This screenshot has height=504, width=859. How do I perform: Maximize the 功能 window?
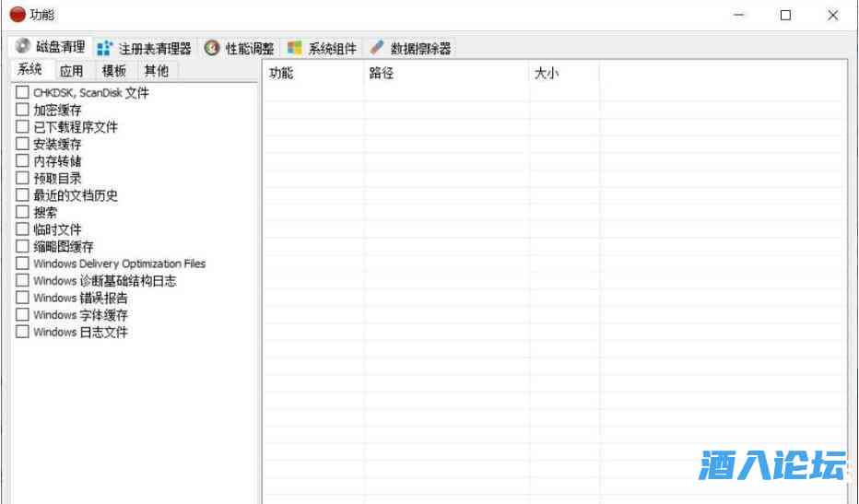[785, 15]
